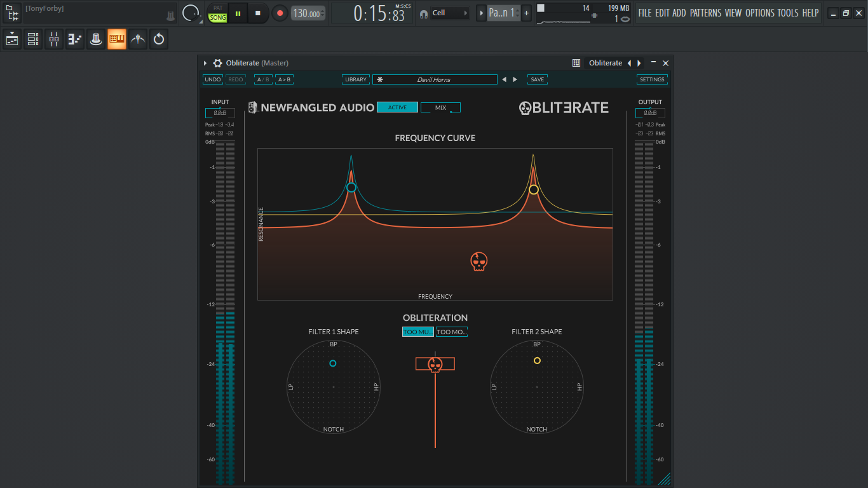Click the tempo tapper icon
868x488 pixels.
(138, 39)
